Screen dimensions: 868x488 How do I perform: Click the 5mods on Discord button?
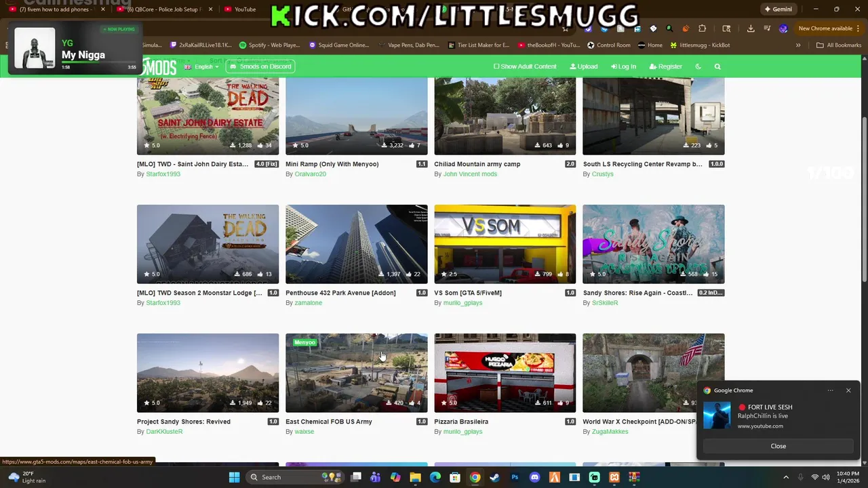tap(260, 66)
